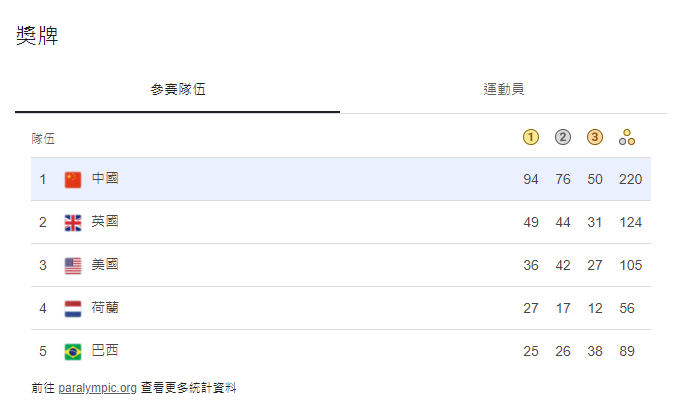Click the United States flag icon
Viewport: 675px width, 414px height.
pos(73,266)
